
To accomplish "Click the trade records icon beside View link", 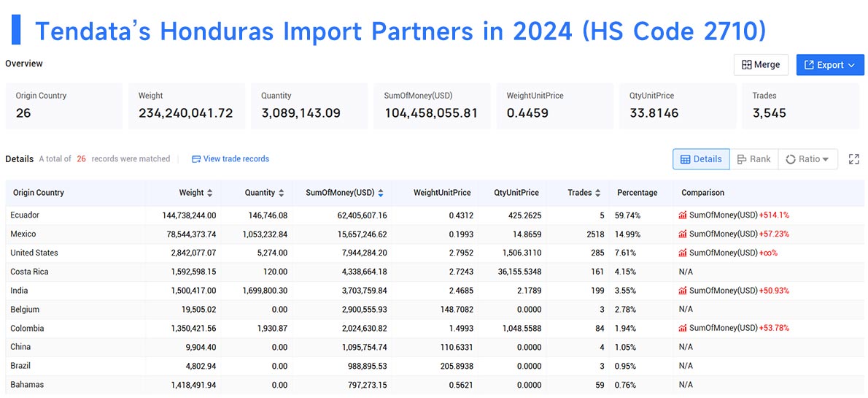I will (x=196, y=159).
